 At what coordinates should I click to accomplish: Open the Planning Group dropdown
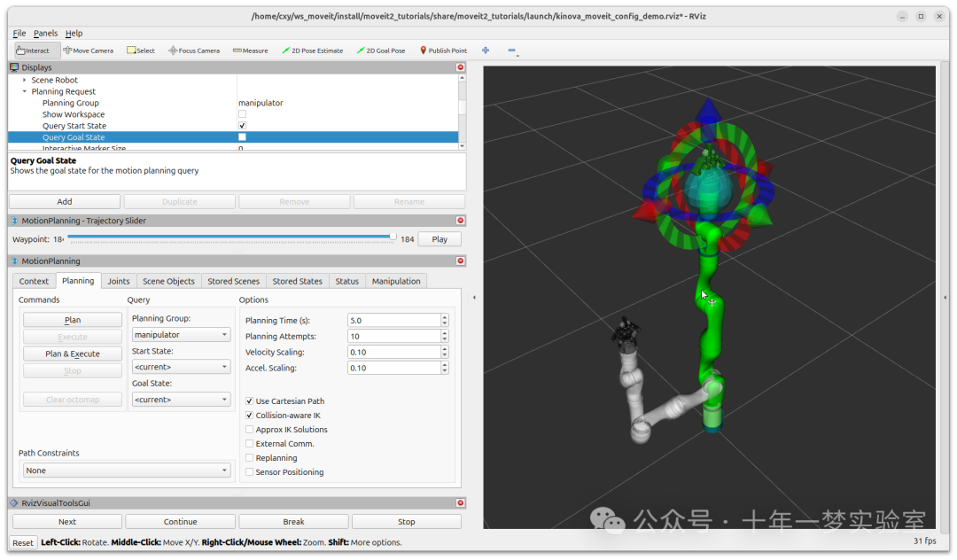[x=182, y=334]
